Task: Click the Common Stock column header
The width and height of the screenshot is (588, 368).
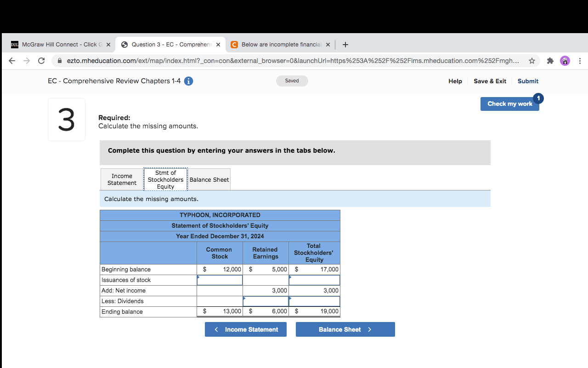Action: 219,253
